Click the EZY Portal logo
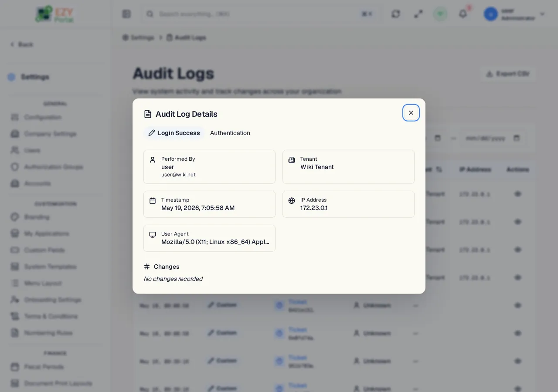 pyautogui.click(x=55, y=14)
